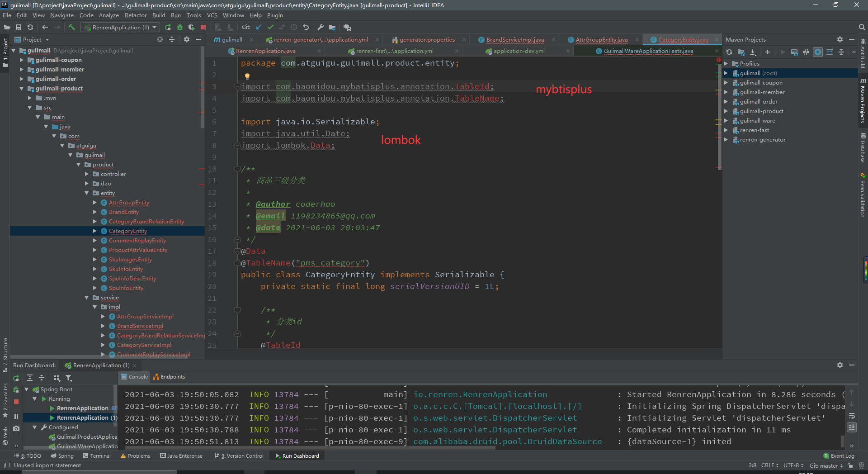Open Project Structure icon in toolbar
The width and height of the screenshot is (868, 474).
click(332, 27)
